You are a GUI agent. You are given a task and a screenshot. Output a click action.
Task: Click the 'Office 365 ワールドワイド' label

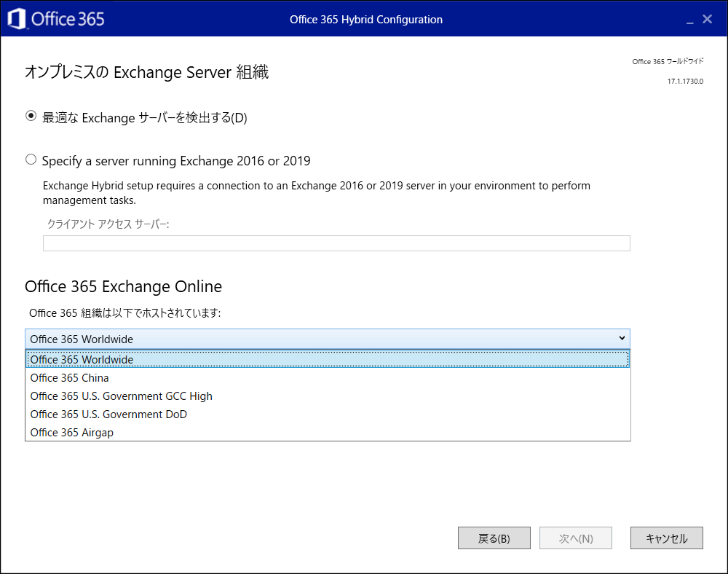[668, 61]
